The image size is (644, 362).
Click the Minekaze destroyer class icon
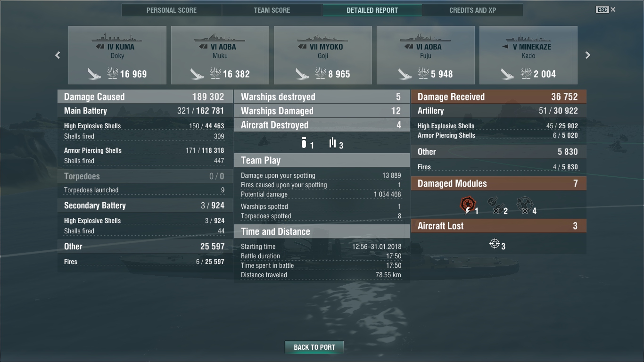(x=506, y=47)
